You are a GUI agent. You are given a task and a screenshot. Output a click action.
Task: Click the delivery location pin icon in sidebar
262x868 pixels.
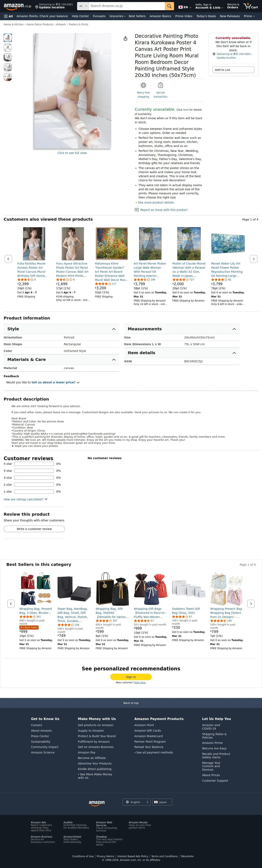214,54
